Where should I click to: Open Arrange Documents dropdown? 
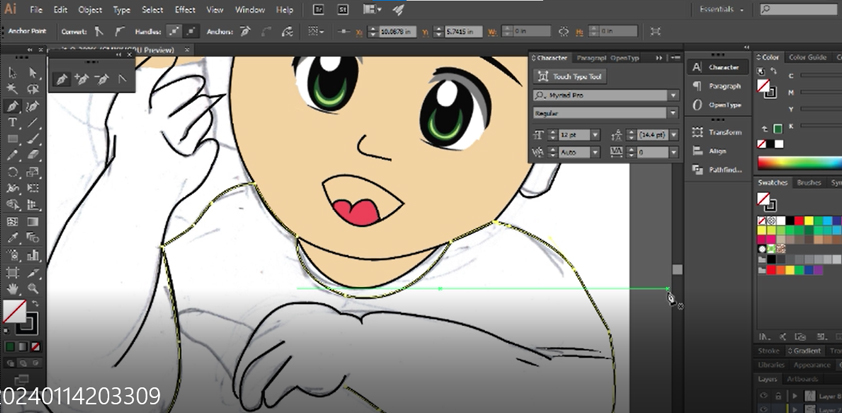[372, 10]
